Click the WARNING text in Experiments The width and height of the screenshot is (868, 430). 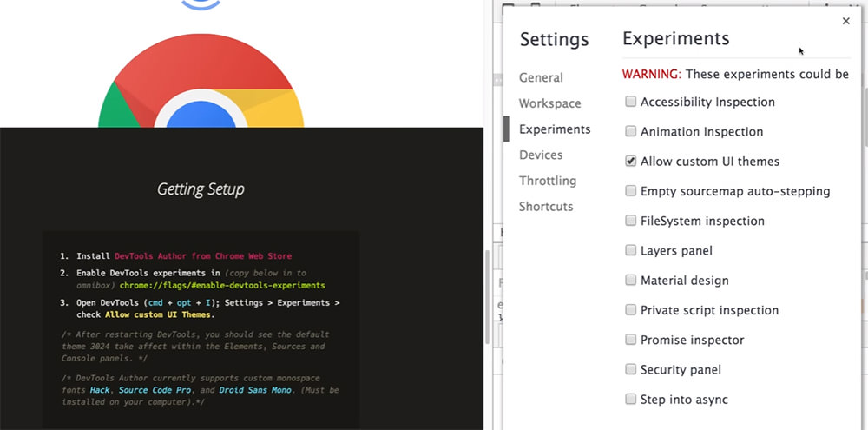pyautogui.click(x=652, y=74)
